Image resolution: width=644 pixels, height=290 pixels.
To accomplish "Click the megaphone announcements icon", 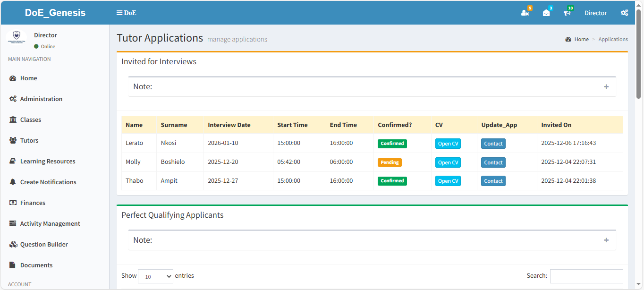I will [x=567, y=13].
